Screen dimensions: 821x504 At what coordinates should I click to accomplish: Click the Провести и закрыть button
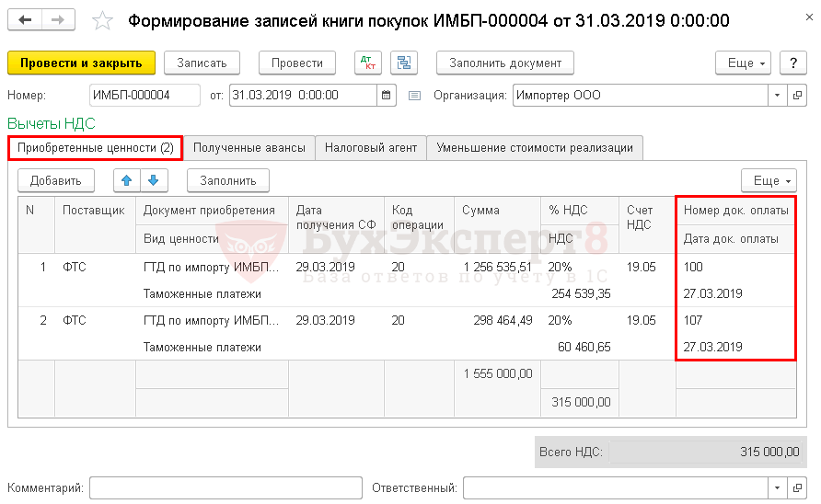81,63
